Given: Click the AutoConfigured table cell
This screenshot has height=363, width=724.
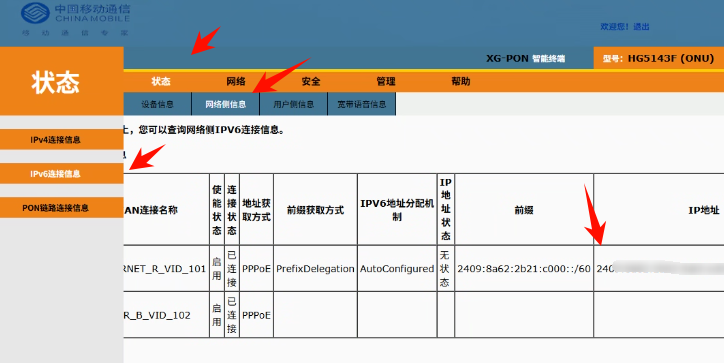Looking at the screenshot, I should pos(397,269).
